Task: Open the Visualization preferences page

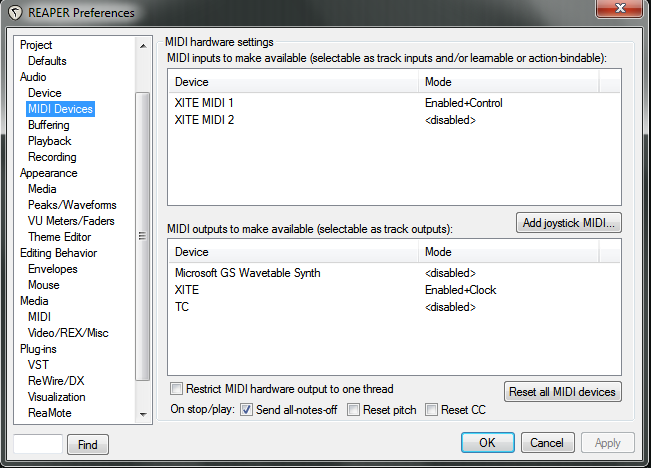Action: click(56, 397)
